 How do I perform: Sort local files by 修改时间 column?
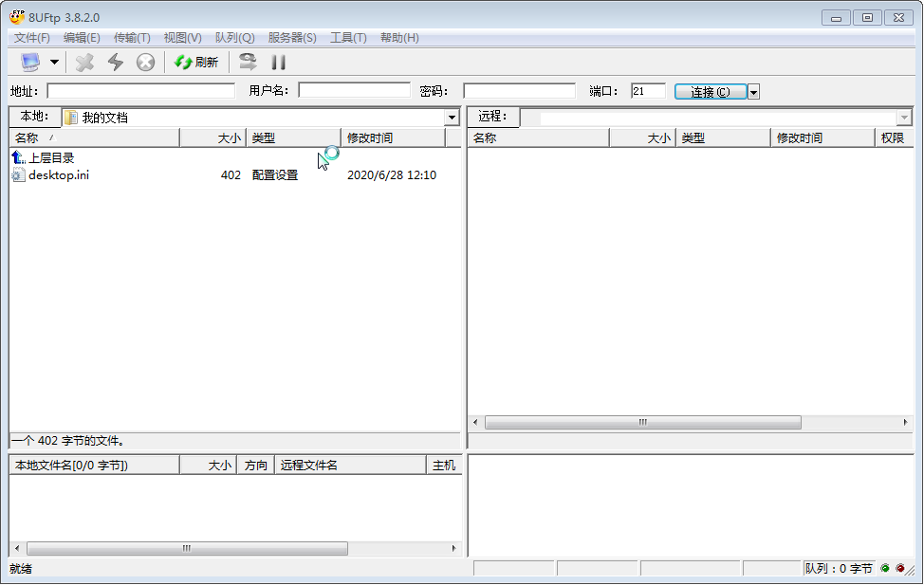point(392,138)
